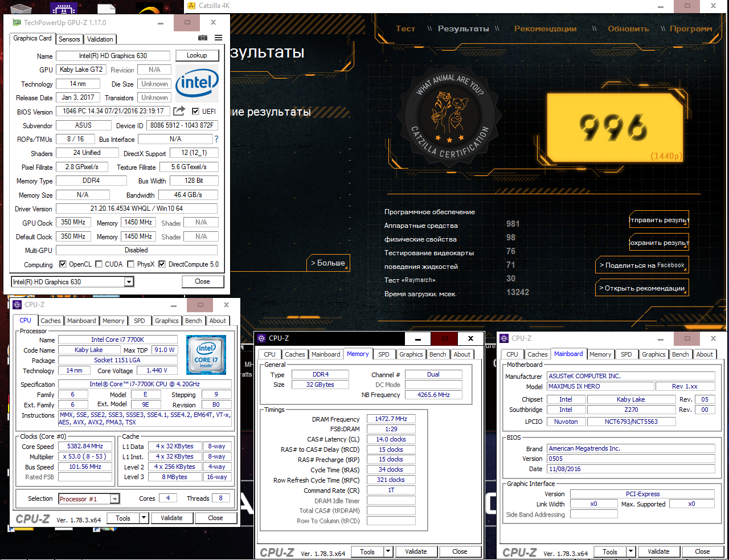Select the Рекомендации menu in Catzilla
The image size is (729, 560).
[545, 28]
